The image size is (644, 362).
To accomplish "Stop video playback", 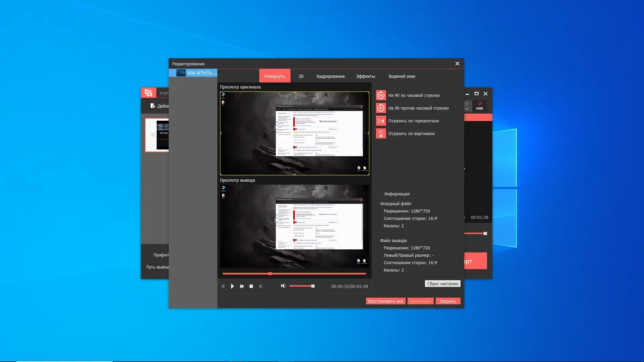I will (x=251, y=286).
